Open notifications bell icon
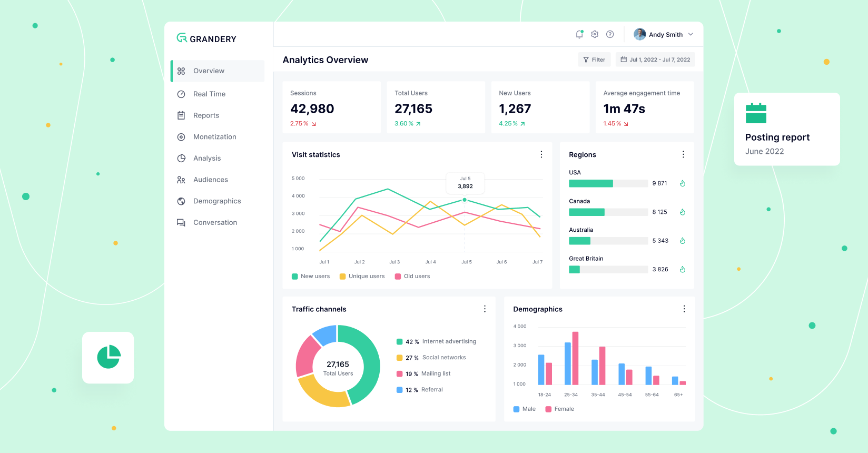 pyautogui.click(x=579, y=34)
